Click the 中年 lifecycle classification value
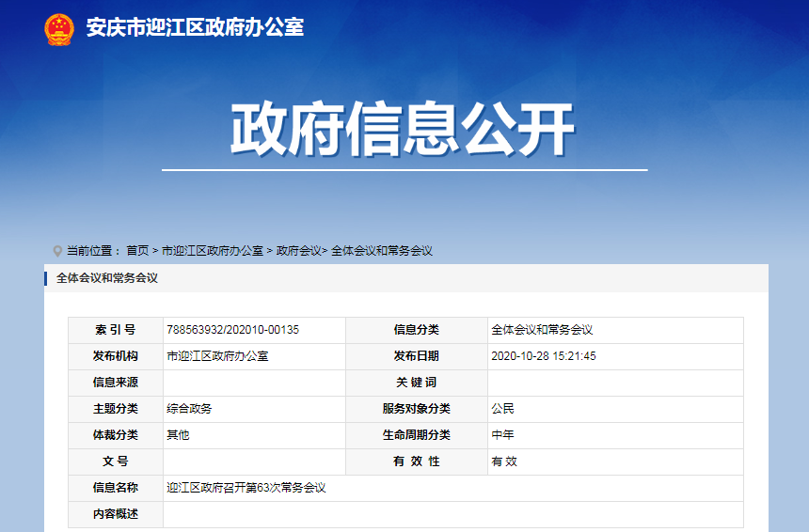This screenshot has height=532, width=809. (x=502, y=435)
